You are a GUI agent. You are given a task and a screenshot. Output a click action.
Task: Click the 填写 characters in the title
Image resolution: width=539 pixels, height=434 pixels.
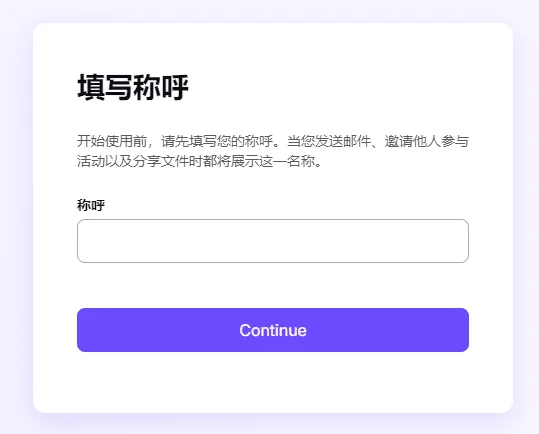(x=105, y=87)
